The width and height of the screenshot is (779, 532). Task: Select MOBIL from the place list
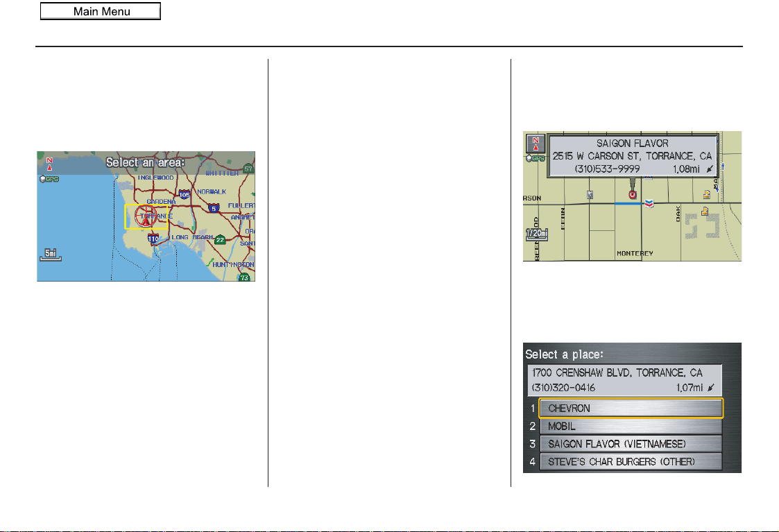point(631,426)
